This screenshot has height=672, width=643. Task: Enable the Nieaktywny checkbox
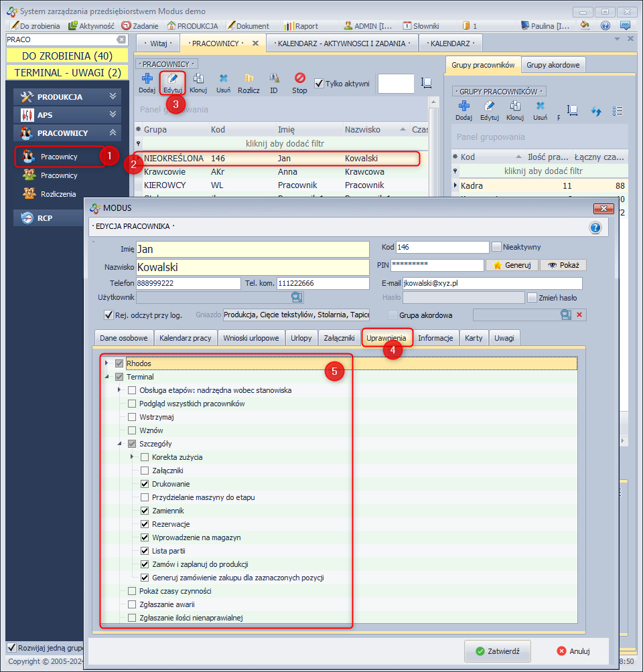pos(497,247)
